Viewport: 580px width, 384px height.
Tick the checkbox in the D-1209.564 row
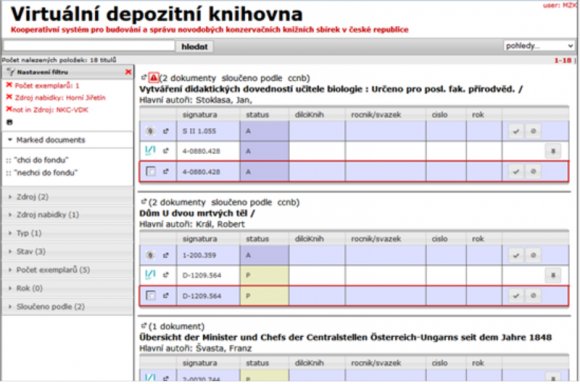pos(151,295)
